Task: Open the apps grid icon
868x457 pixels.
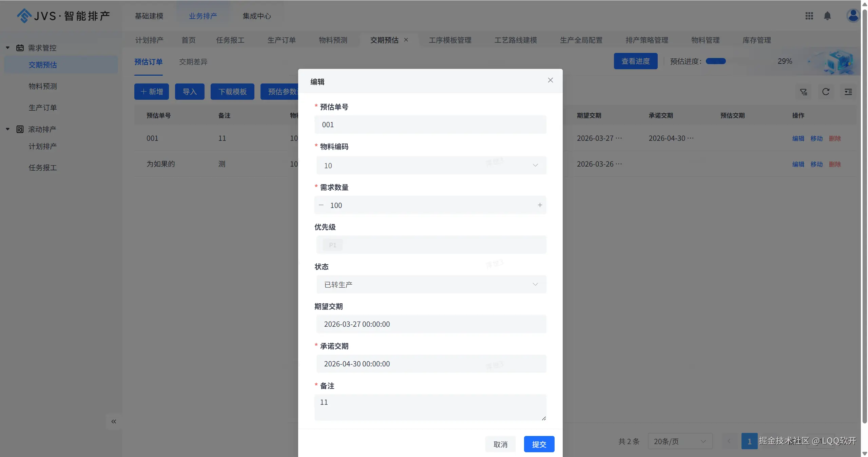Action: pyautogui.click(x=809, y=16)
